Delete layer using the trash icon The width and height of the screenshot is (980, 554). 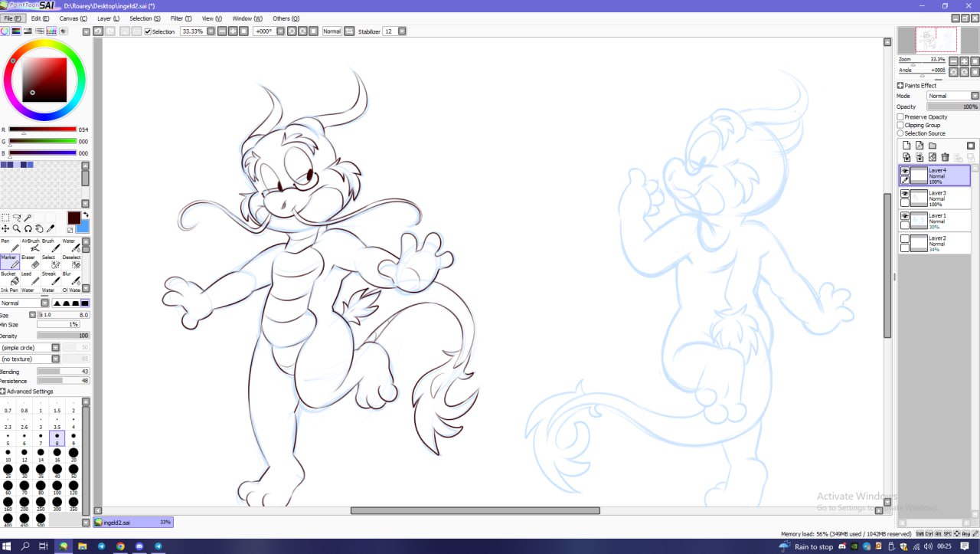[x=945, y=157]
